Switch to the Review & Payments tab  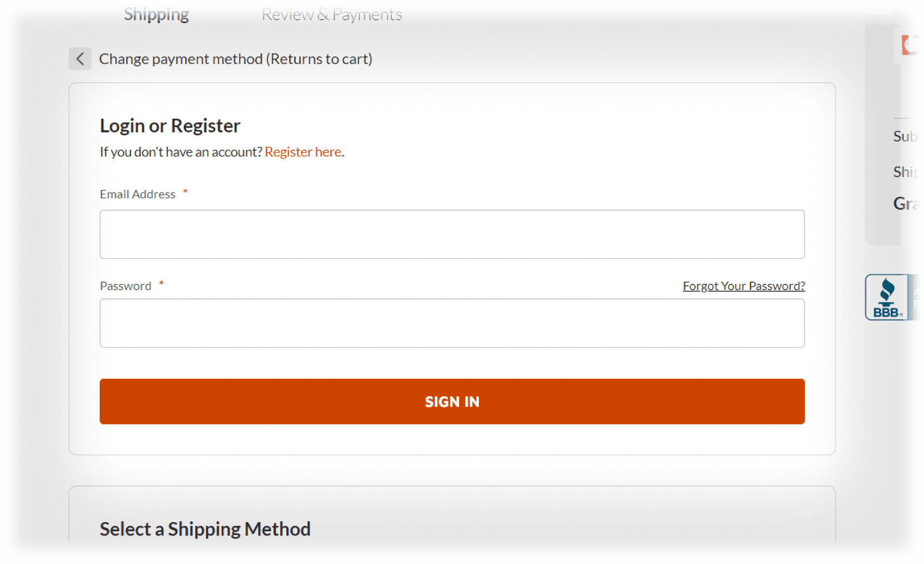coord(331,14)
